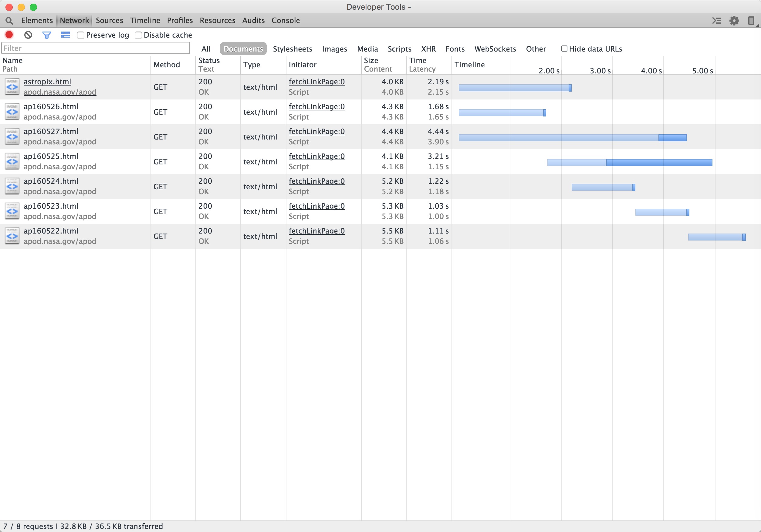Viewport: 761px width, 532px height.
Task: Click the Timeline column header
Action: 469,65
